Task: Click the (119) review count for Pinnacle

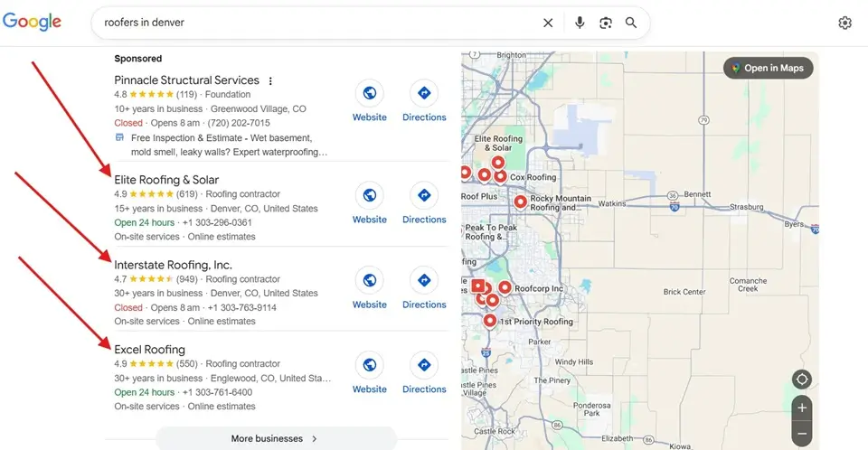Action: tap(186, 95)
